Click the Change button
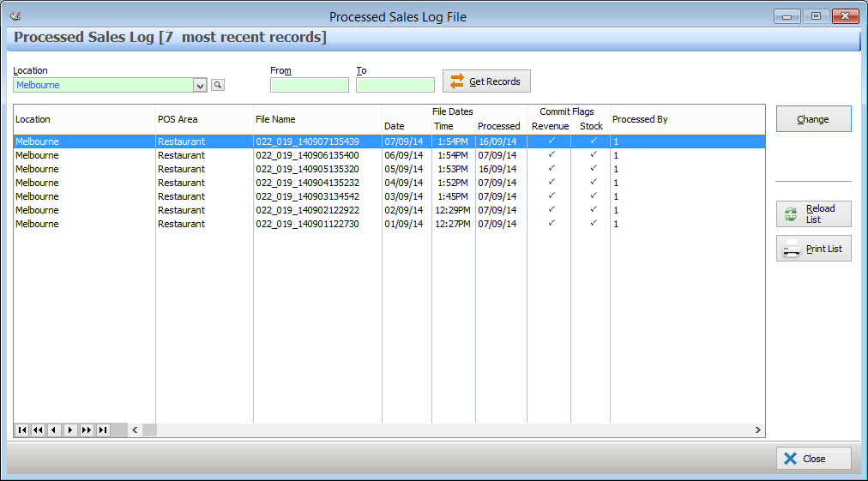 click(x=813, y=119)
